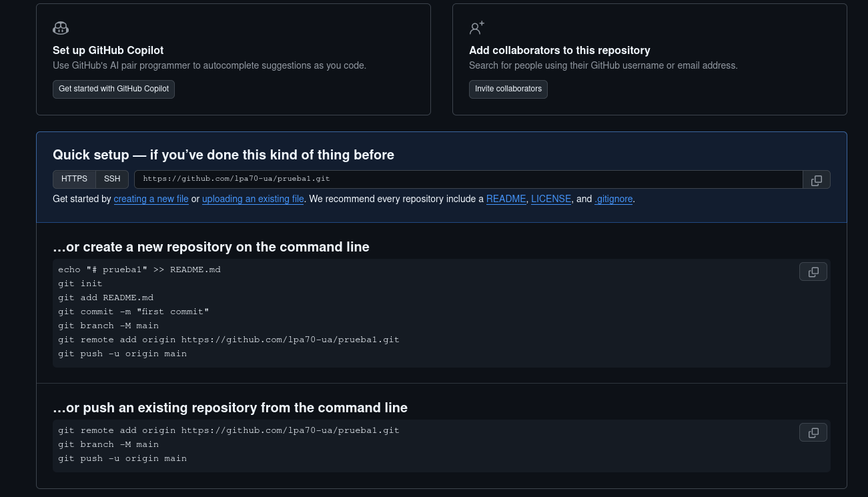Open the creating a new file link

(151, 199)
